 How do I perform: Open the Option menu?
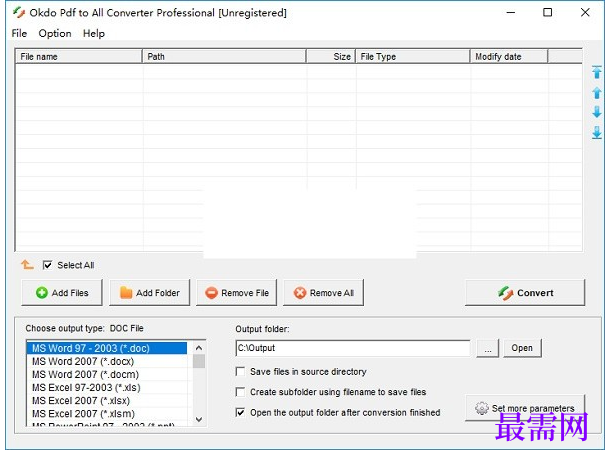55,34
